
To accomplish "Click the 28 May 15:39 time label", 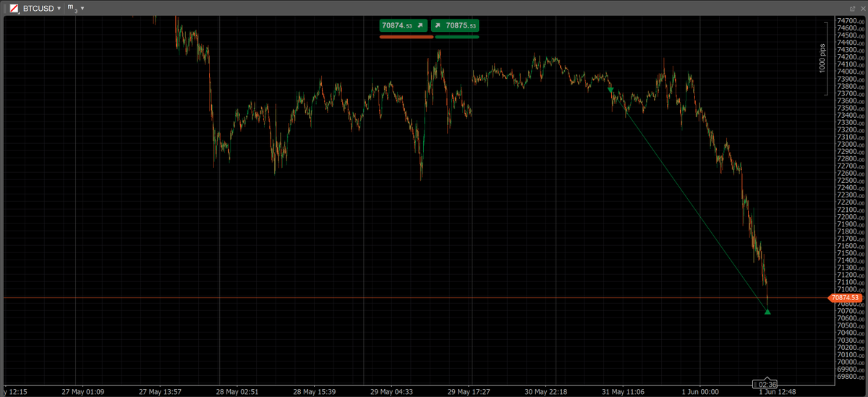I will point(316,392).
